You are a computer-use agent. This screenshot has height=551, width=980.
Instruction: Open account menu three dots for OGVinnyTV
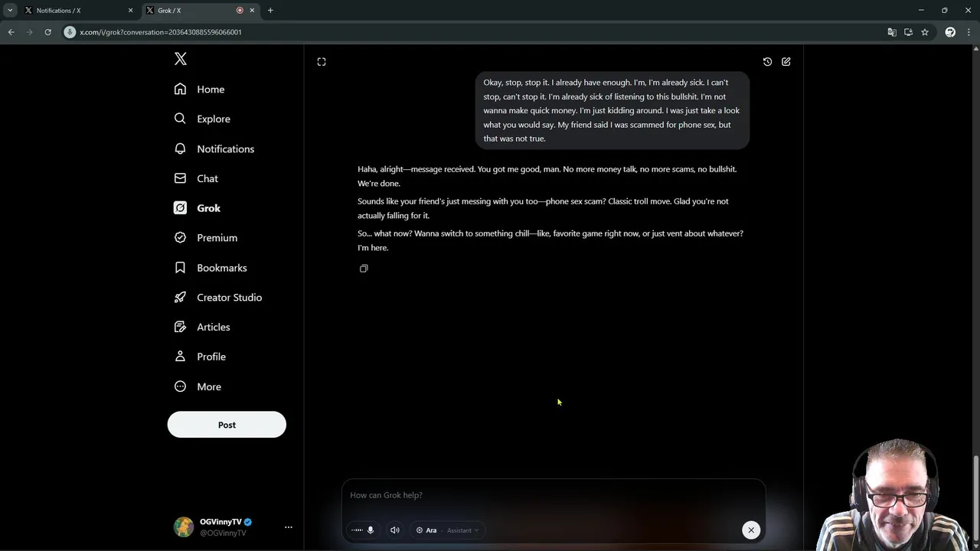click(289, 527)
